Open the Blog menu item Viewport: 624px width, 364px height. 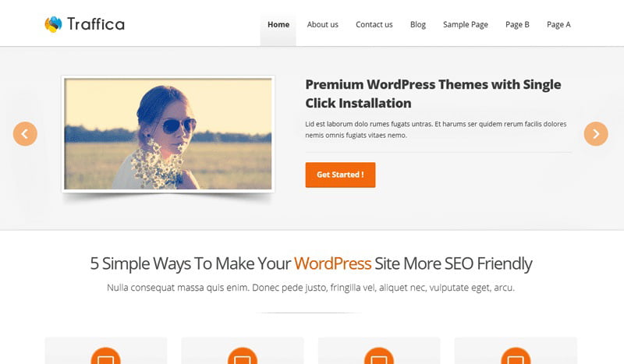[x=418, y=25]
